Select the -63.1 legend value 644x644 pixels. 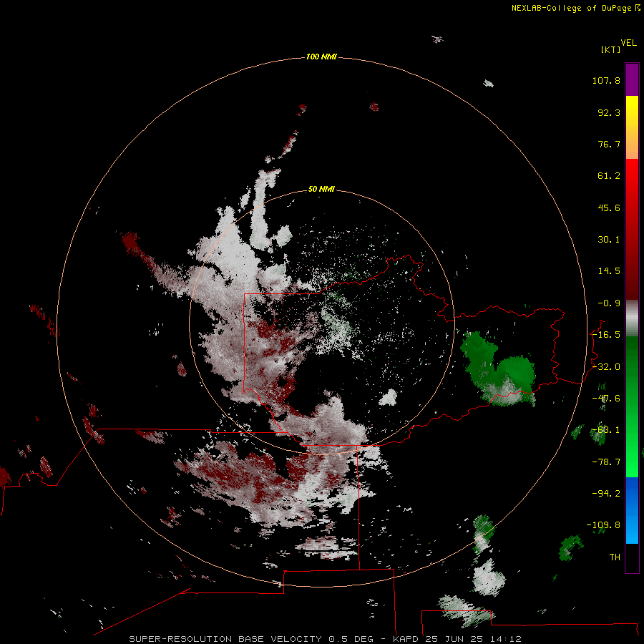[x=606, y=430]
